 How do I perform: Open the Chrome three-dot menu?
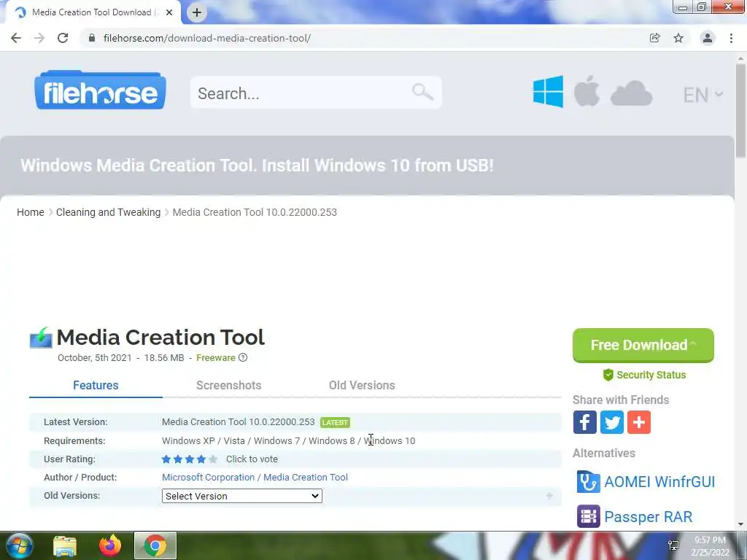click(731, 38)
